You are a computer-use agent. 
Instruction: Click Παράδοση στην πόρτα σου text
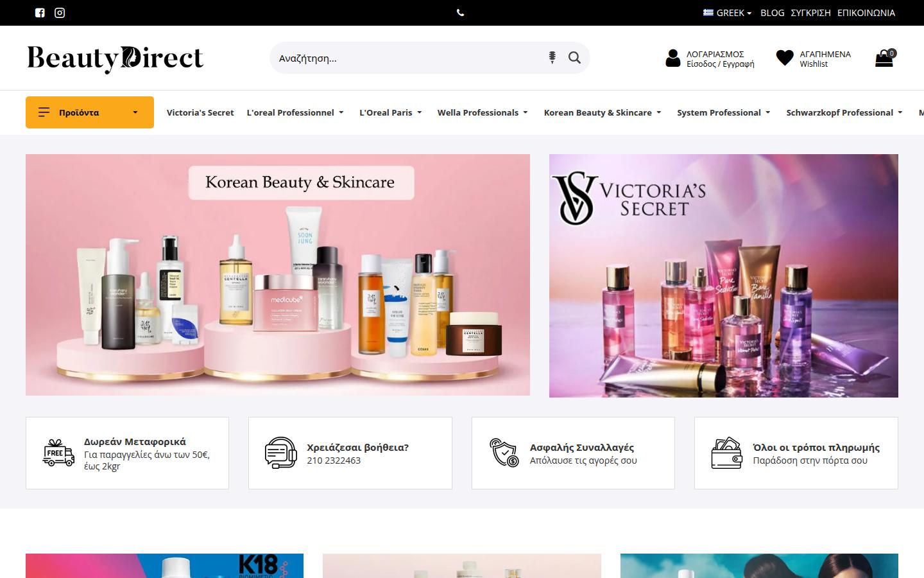810,460
